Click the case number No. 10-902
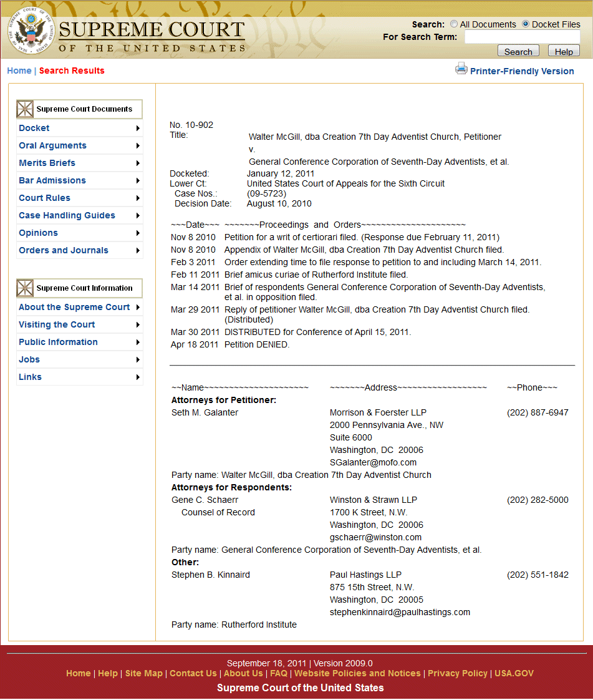 click(191, 125)
